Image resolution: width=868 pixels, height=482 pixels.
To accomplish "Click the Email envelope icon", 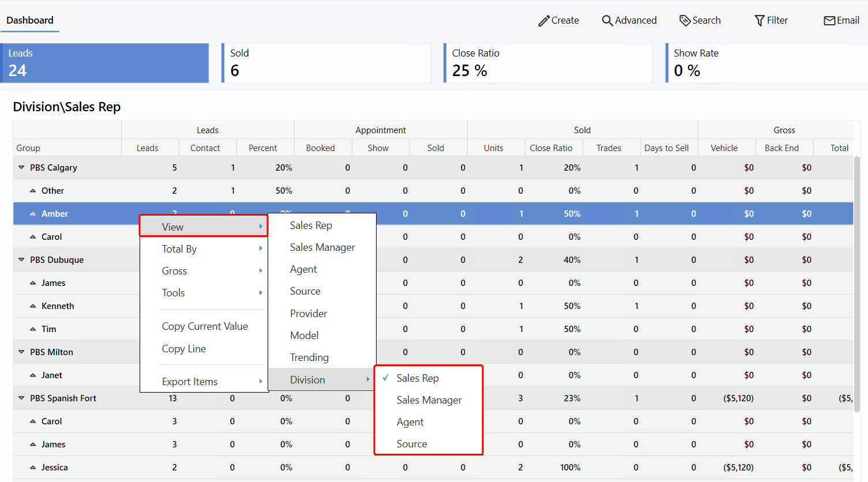I will (x=829, y=21).
